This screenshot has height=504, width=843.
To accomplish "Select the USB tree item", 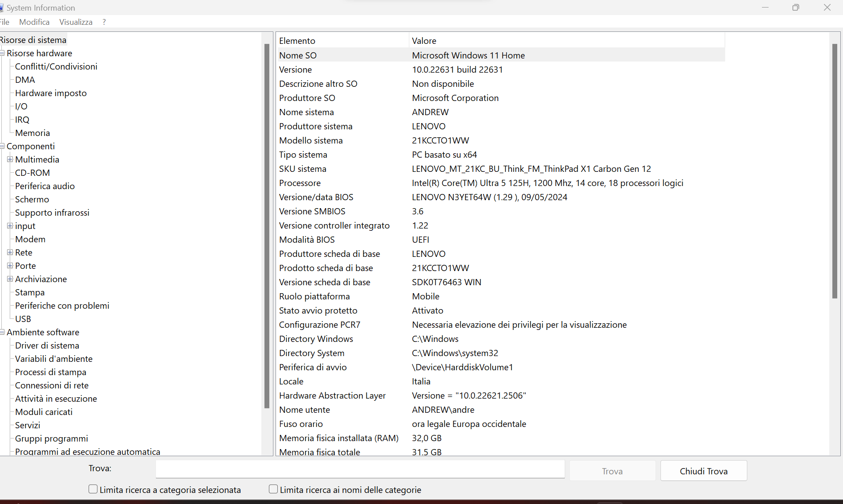I will [23, 319].
